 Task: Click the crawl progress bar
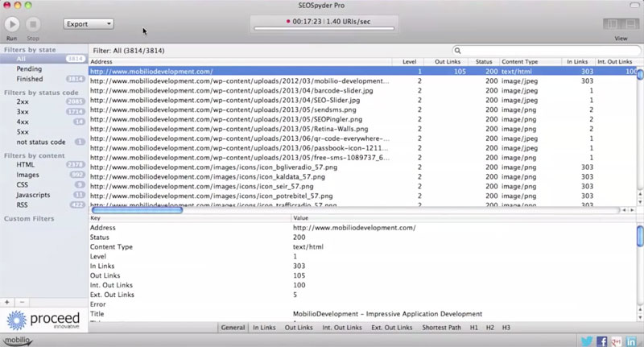324,28
